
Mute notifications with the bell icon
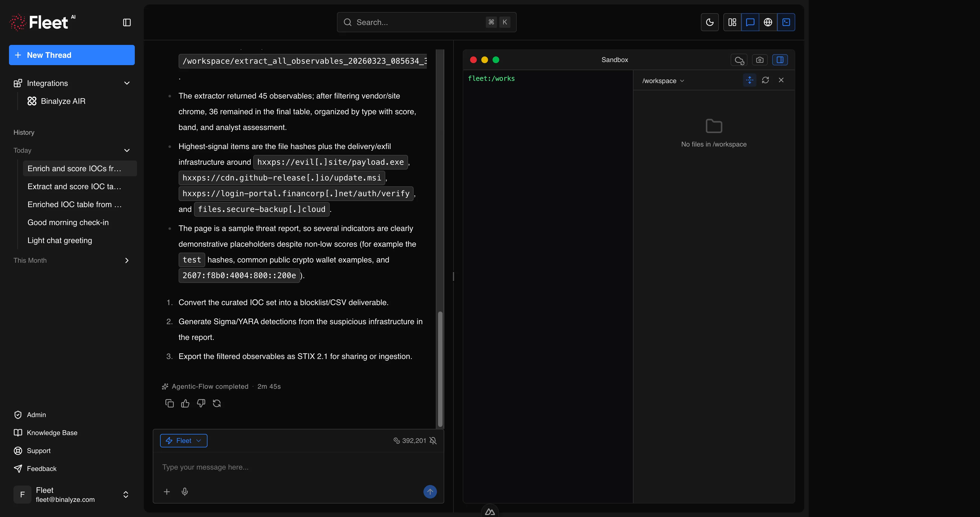pos(433,441)
